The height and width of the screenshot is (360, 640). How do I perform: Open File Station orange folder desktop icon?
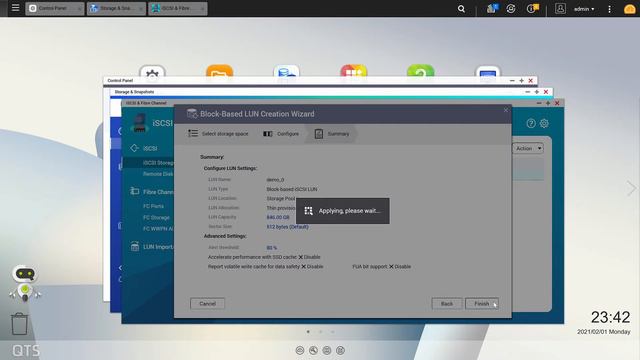tap(219, 71)
